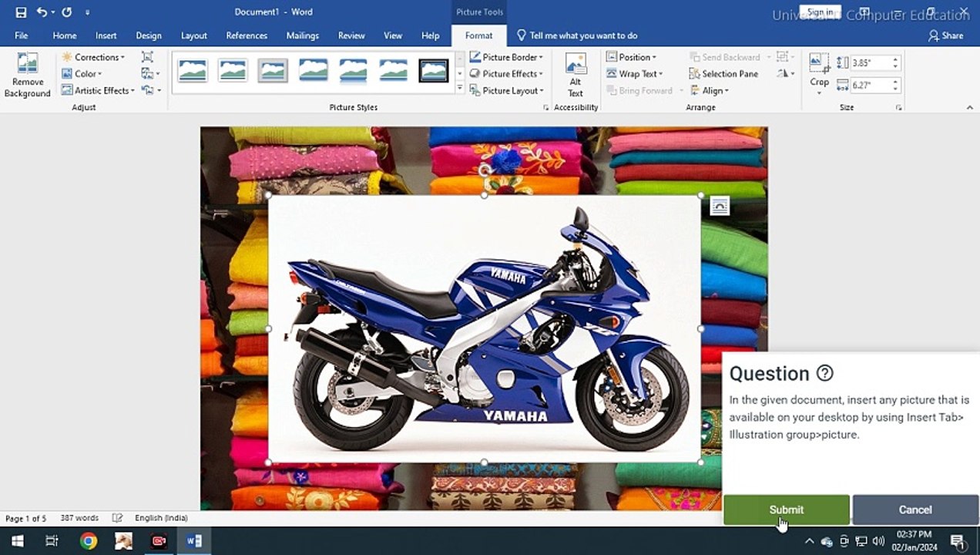Viewport: 980px width, 555px height.
Task: Switch to the View tab
Action: click(x=393, y=35)
